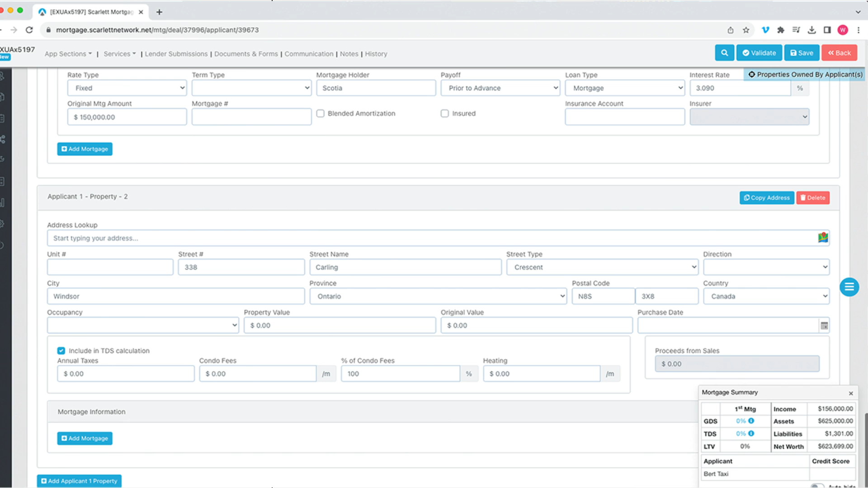Check the Insured checkbox
The width and height of the screenshot is (868, 488).
point(445,114)
